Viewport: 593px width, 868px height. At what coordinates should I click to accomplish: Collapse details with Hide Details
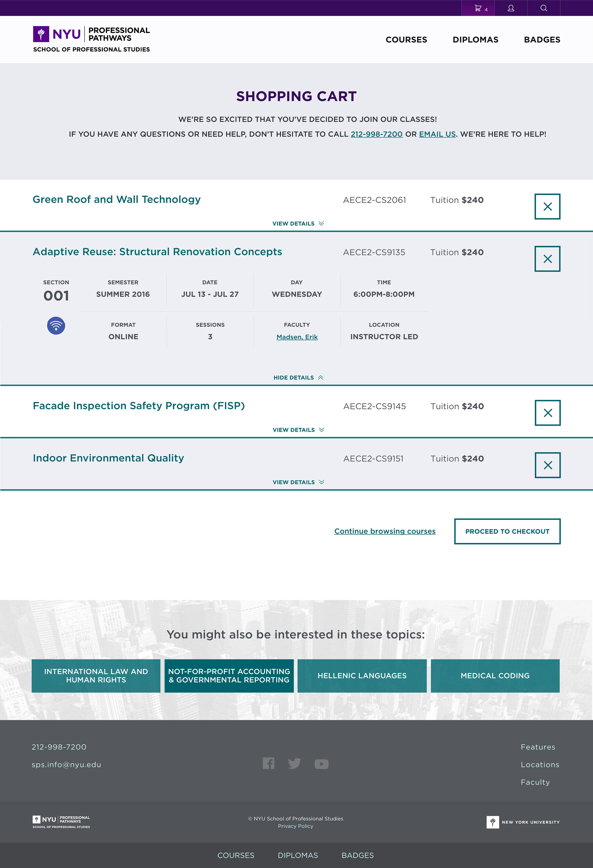tap(298, 378)
